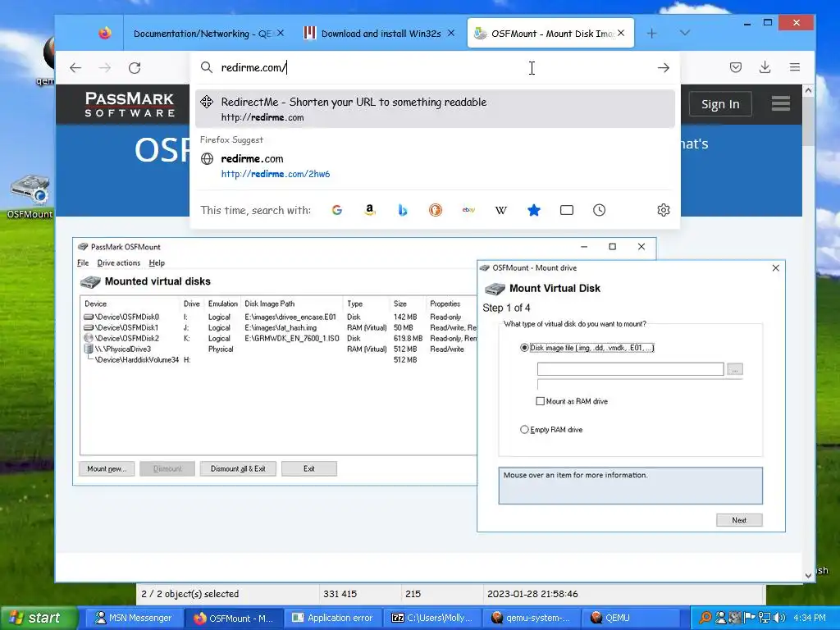840x630 pixels.
Task: Open the File menu in OSFMount
Action: click(x=83, y=263)
